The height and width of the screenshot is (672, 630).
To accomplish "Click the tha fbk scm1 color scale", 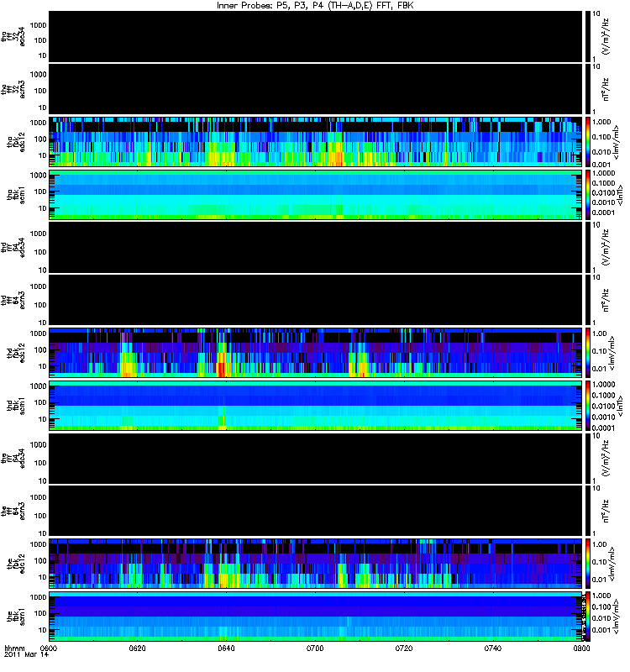I will click(x=587, y=195).
